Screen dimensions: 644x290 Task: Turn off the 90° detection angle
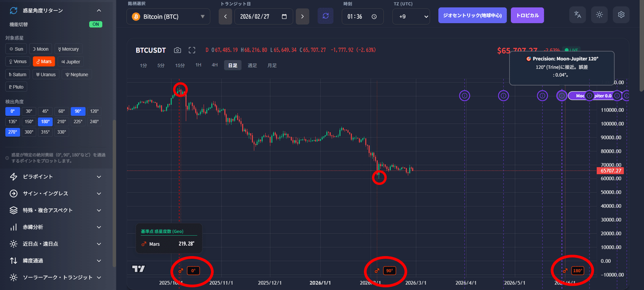pyautogui.click(x=78, y=111)
